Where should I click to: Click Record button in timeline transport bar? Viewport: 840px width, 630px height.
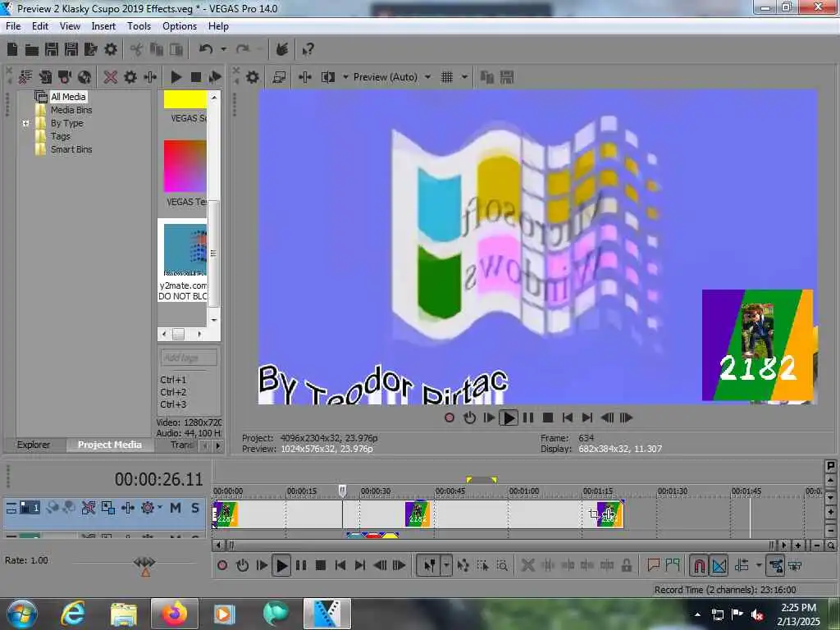pos(222,565)
